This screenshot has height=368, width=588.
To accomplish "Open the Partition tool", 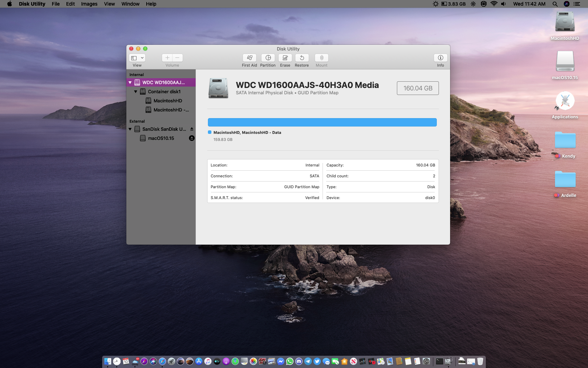I will click(x=268, y=58).
